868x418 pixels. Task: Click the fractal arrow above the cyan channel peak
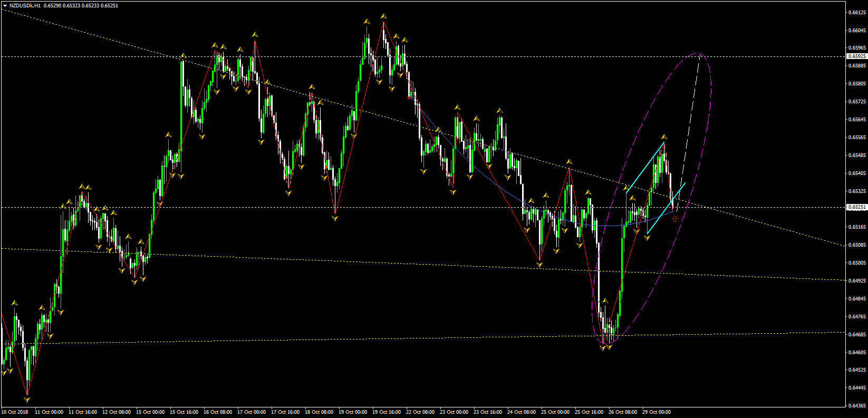tap(664, 137)
